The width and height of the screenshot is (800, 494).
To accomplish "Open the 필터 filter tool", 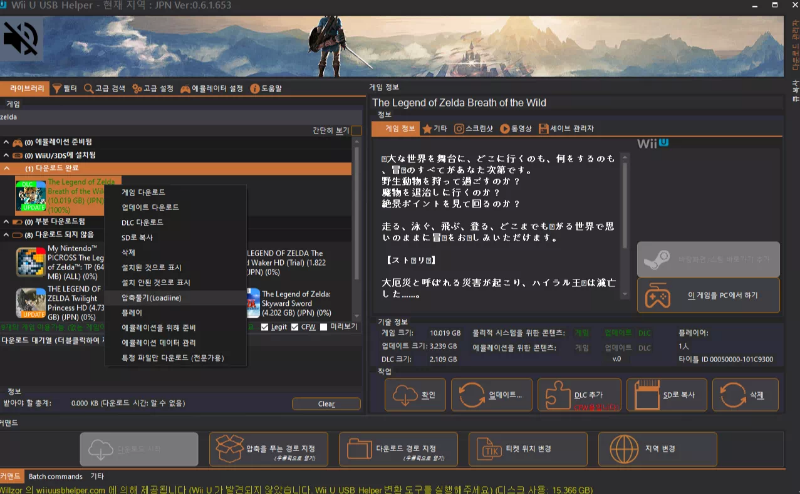I will tap(65, 88).
